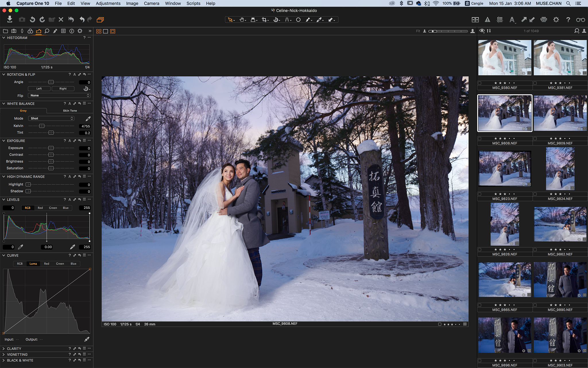Open the Metadata info tool tab
588x368 pixels.
point(72,31)
